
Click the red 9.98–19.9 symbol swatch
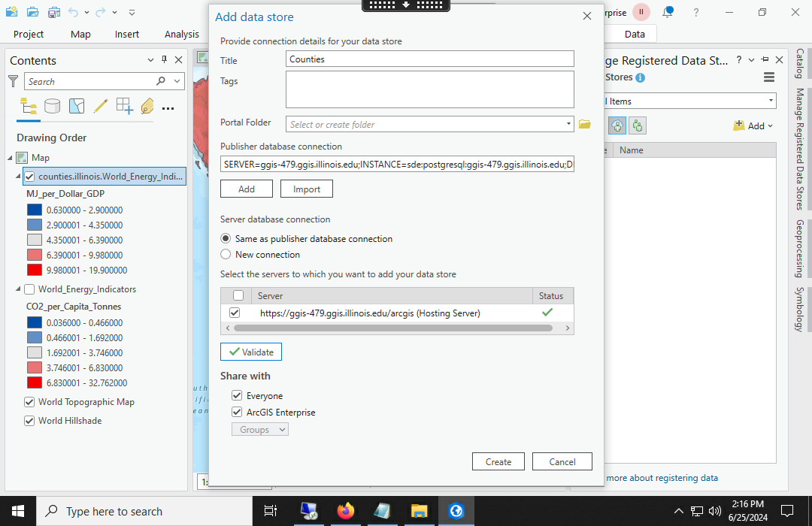tap(34, 270)
